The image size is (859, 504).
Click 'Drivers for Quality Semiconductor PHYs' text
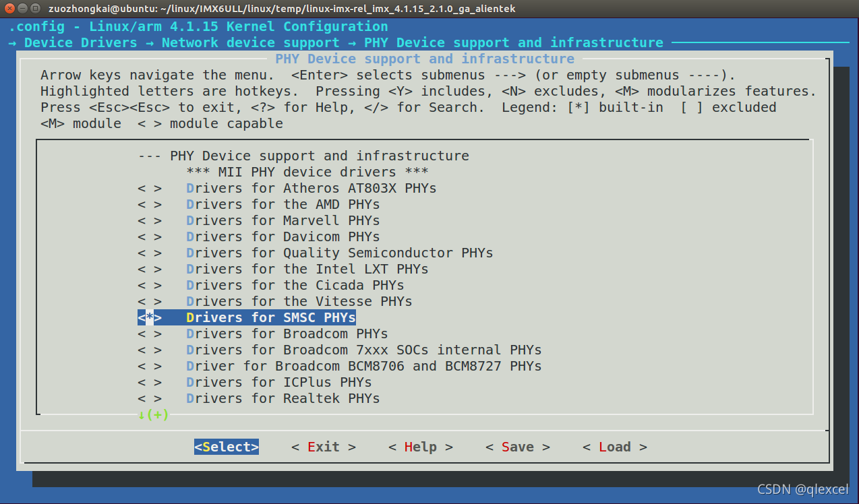[x=340, y=253]
